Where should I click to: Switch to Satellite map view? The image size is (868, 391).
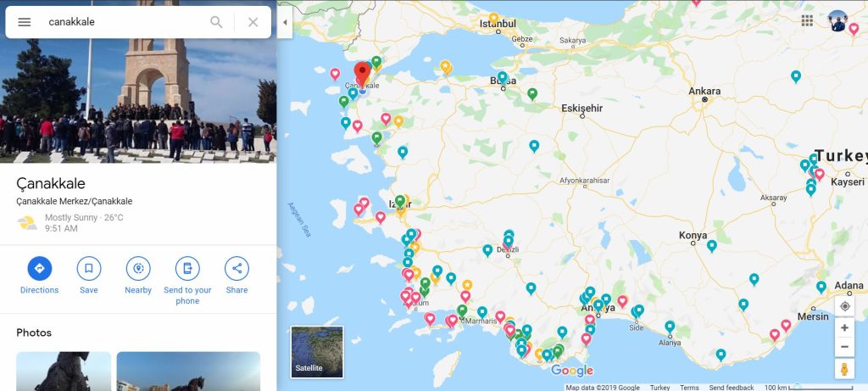point(317,351)
